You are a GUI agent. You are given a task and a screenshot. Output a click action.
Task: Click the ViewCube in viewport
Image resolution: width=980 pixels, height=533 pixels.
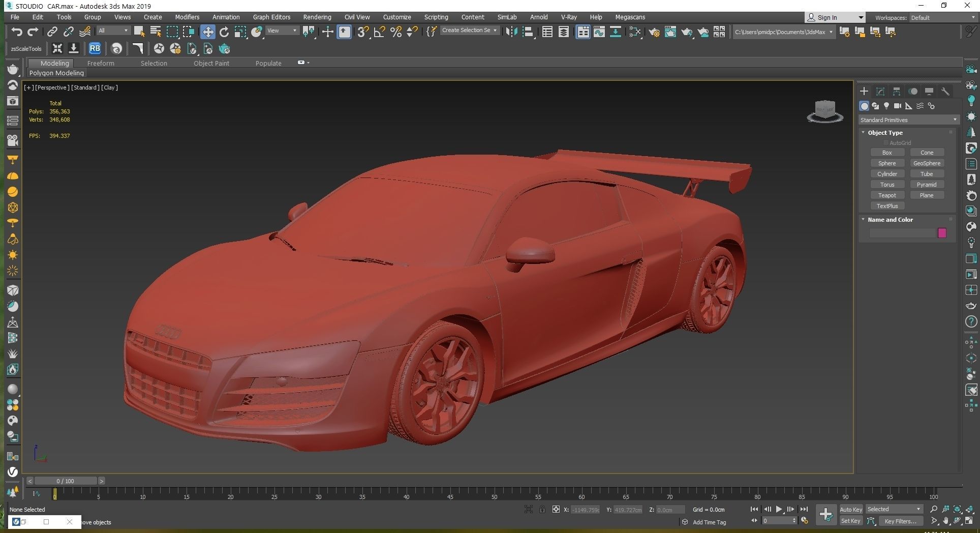(x=825, y=111)
